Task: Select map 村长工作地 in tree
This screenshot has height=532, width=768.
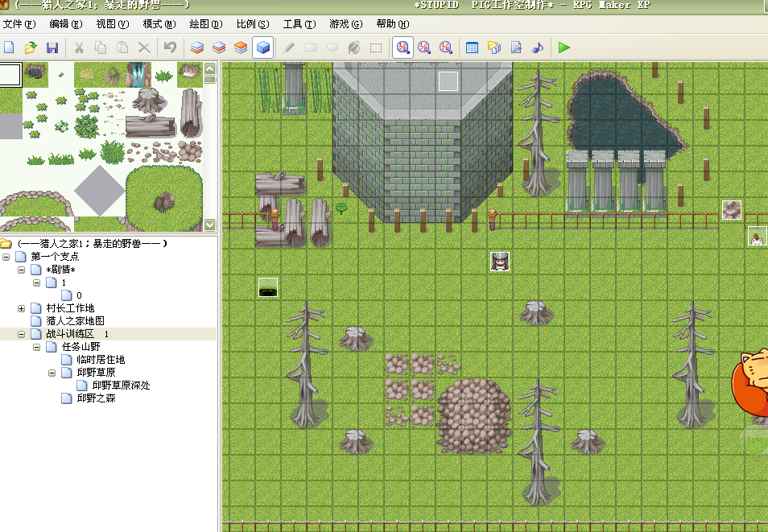Action: tap(70, 308)
